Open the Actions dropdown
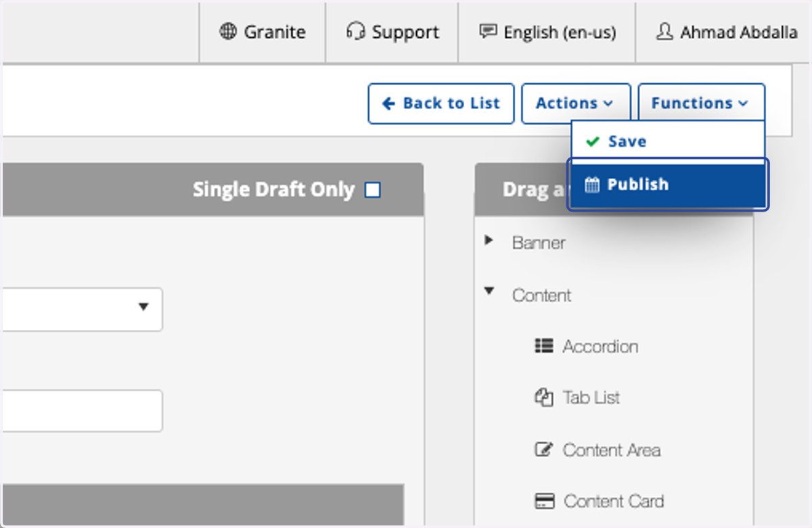Screen dimensions: 812x528 pos(576,103)
